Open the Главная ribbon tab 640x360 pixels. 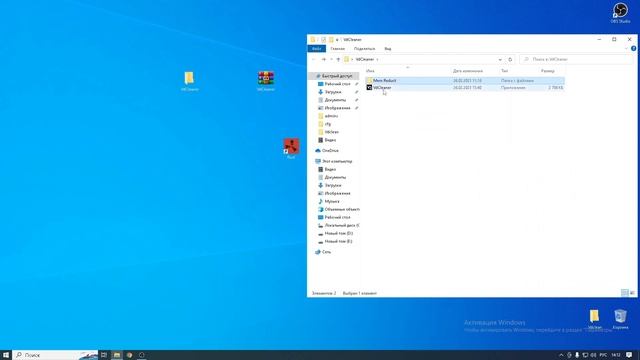pos(338,49)
